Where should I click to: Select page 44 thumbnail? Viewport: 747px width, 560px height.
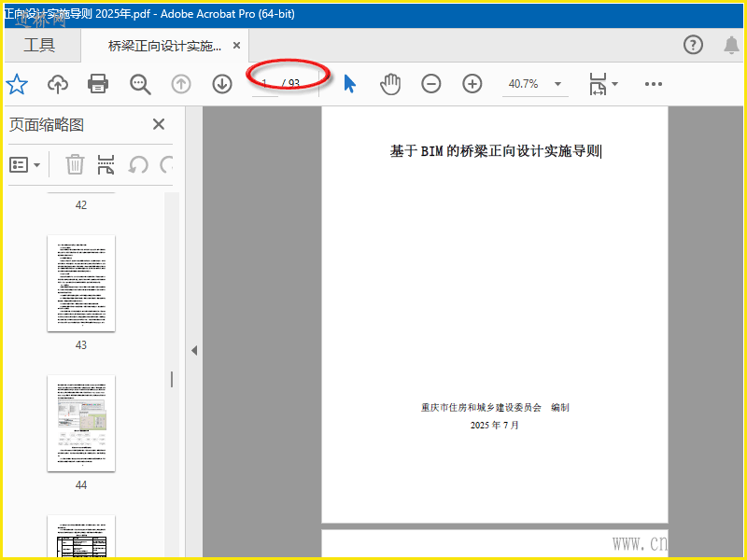coord(81,424)
